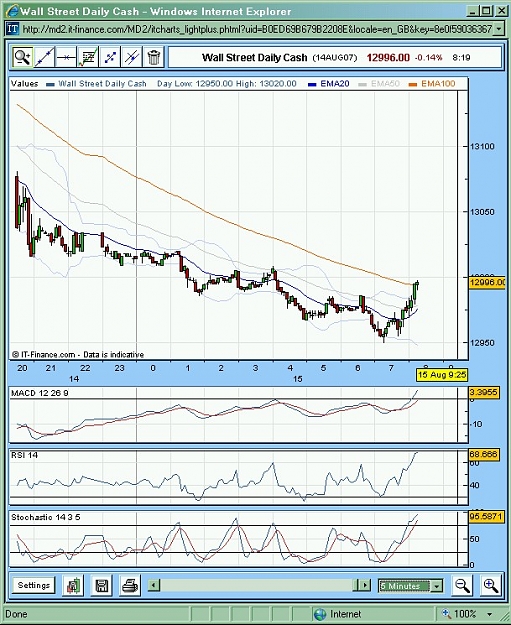This screenshot has width=511, height=625.
Task: Toggle the EMA100 legend entry
Action: pyautogui.click(x=432, y=84)
